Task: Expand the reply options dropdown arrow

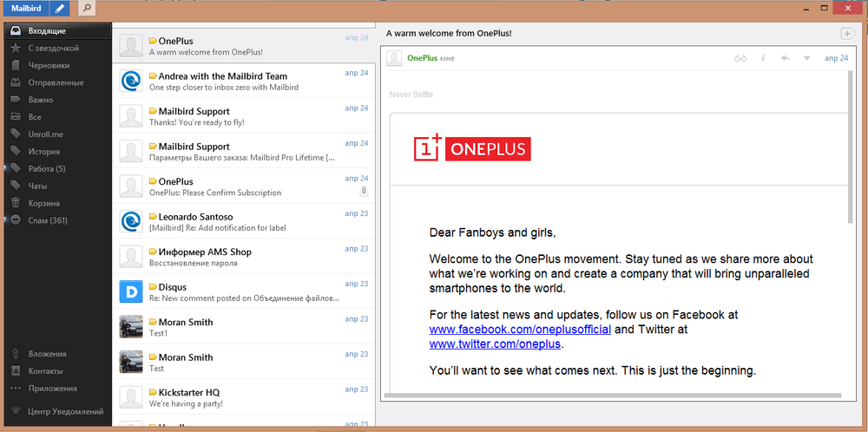Action: point(806,58)
